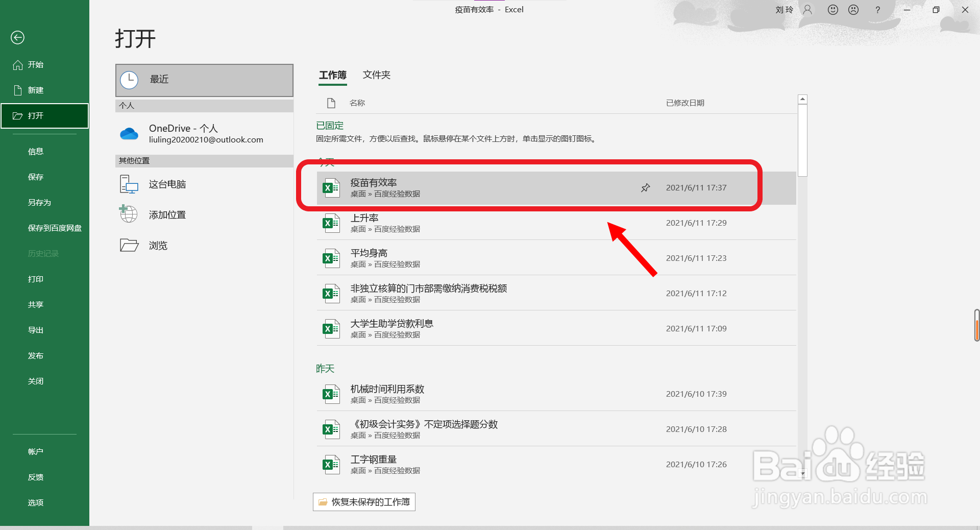This screenshot has height=530, width=980.
Task: Switch to the 文件夹 tab
Action: pyautogui.click(x=377, y=75)
